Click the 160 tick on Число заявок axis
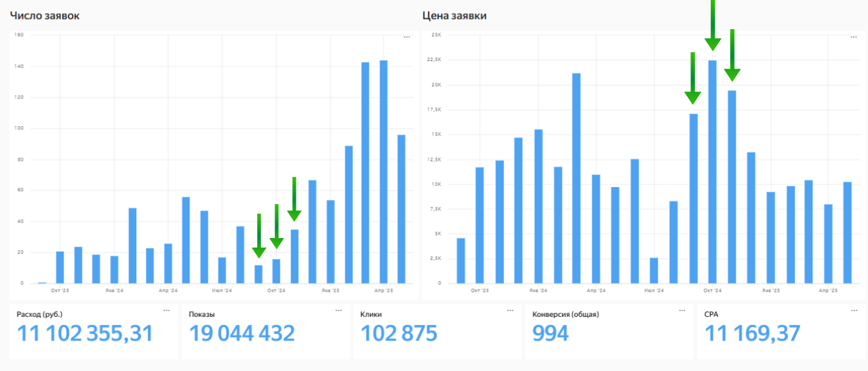Viewport: 868px width, 371px height. click(19, 35)
